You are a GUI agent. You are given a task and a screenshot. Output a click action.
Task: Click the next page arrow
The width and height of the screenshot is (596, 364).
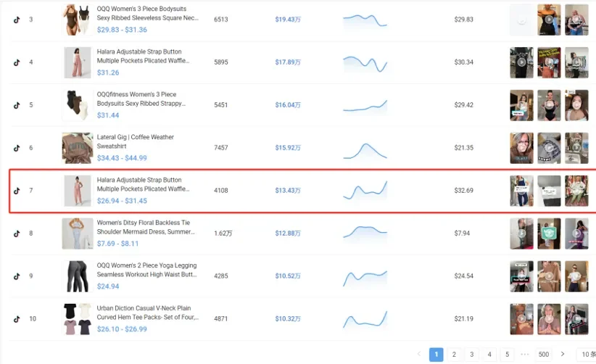[563, 354]
